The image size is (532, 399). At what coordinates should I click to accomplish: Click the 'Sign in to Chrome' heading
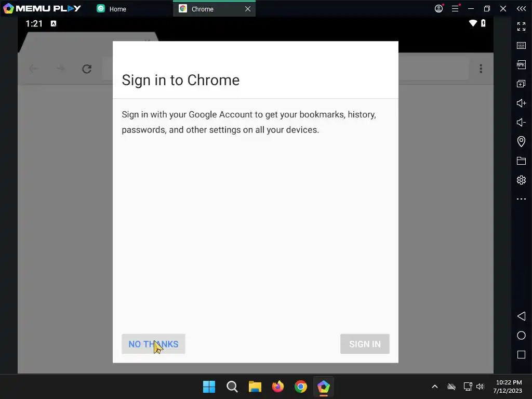tap(180, 81)
